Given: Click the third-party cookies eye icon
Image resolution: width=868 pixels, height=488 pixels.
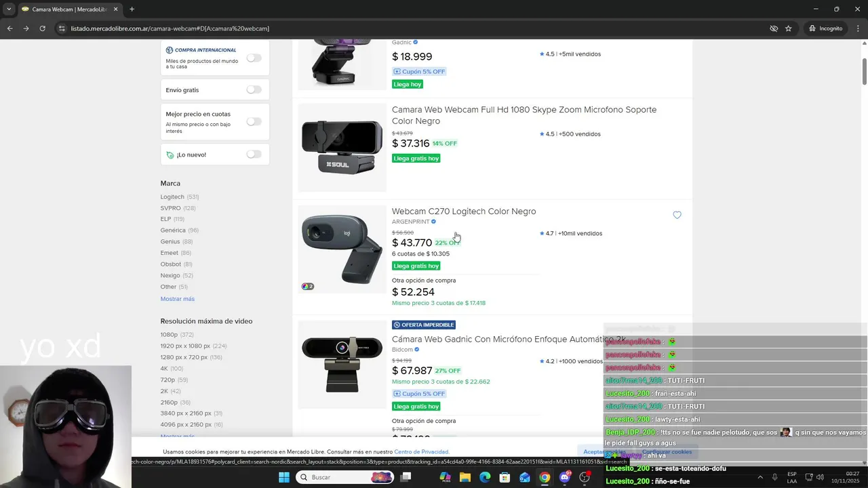Looking at the screenshot, I should (x=774, y=28).
